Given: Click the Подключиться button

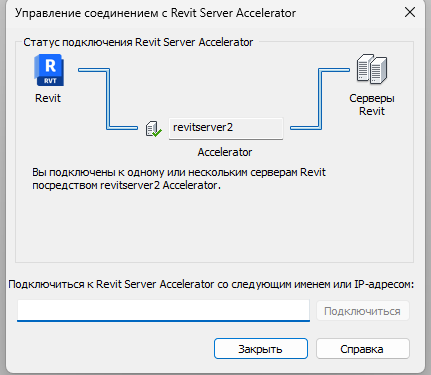Looking at the screenshot, I should point(363,311).
